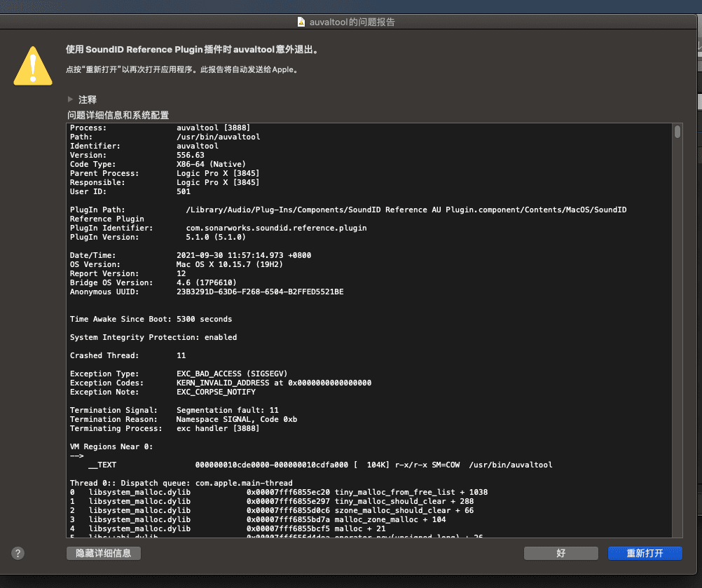Click the "__TEXT" region entry
702x588 pixels.
102,465
